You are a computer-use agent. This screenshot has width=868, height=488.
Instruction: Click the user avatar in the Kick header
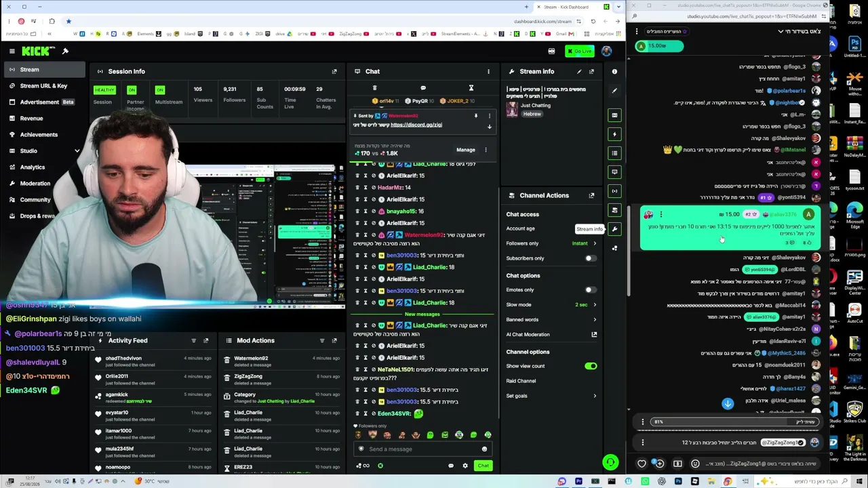point(606,51)
